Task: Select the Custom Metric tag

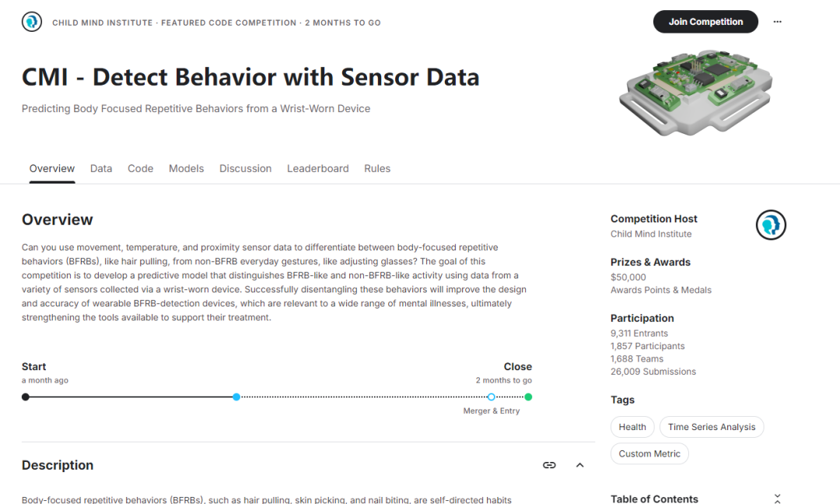Action: point(649,453)
